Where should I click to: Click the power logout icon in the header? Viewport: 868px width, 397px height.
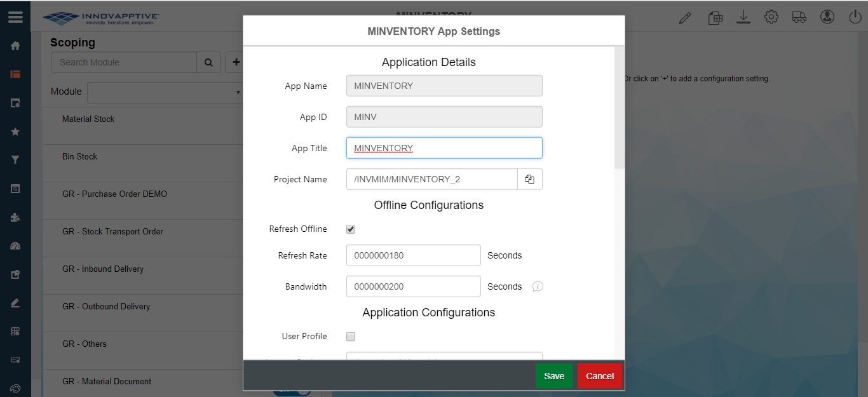(855, 17)
